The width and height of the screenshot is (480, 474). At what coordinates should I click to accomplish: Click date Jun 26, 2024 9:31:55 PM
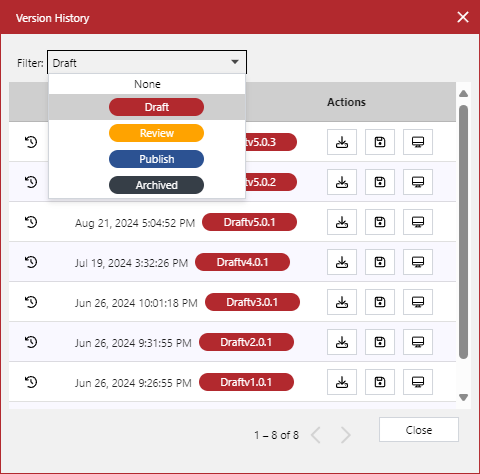(x=133, y=343)
